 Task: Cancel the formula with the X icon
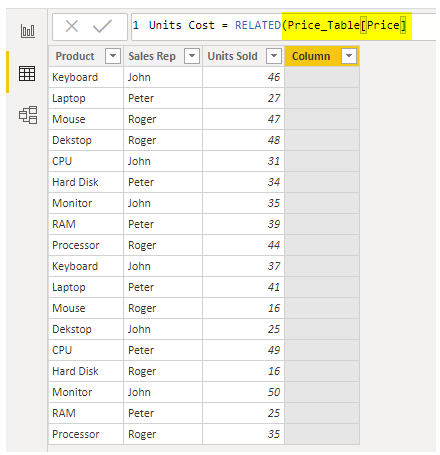pos(72,26)
